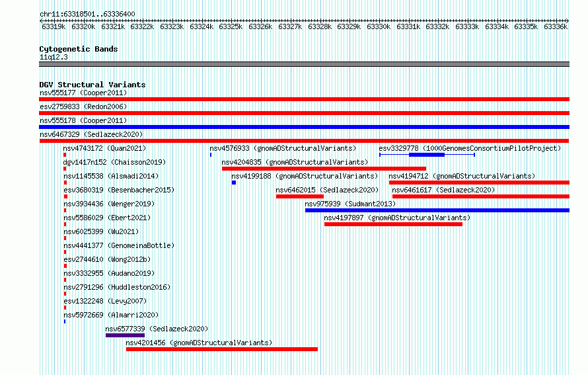Screen dimensions: 588x375
Task: Click the esv1322248 (Levy2007) label
Action: [105, 301]
